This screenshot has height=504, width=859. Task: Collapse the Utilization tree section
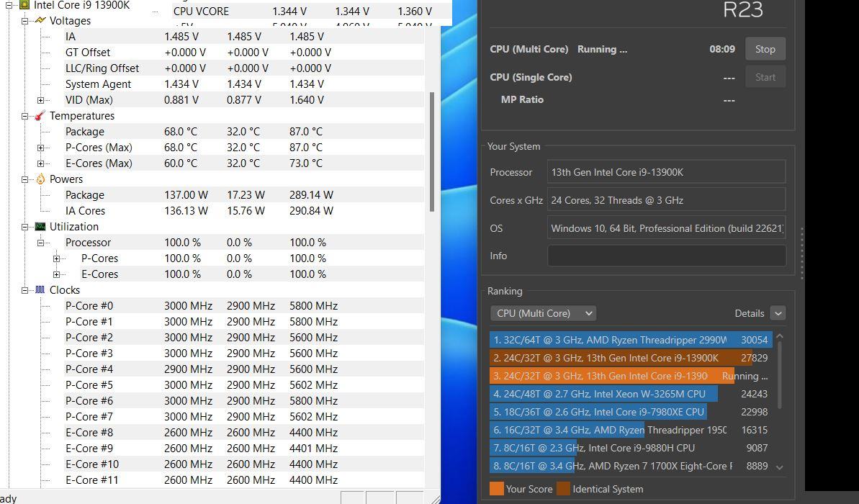pos(24,227)
